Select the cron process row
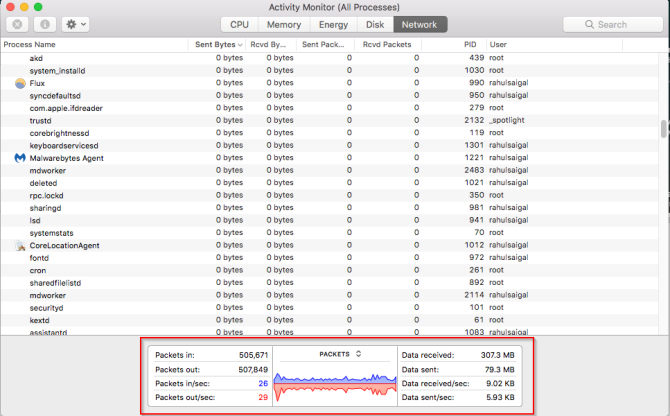 pyautogui.click(x=329, y=270)
